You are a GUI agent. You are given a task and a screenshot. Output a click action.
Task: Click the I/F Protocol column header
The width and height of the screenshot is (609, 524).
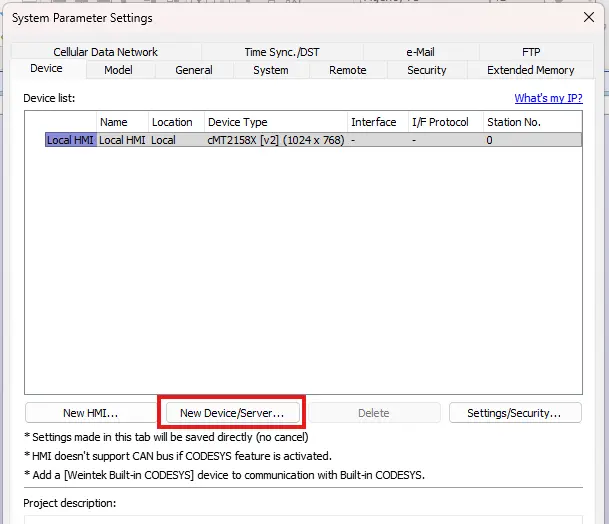pos(446,122)
